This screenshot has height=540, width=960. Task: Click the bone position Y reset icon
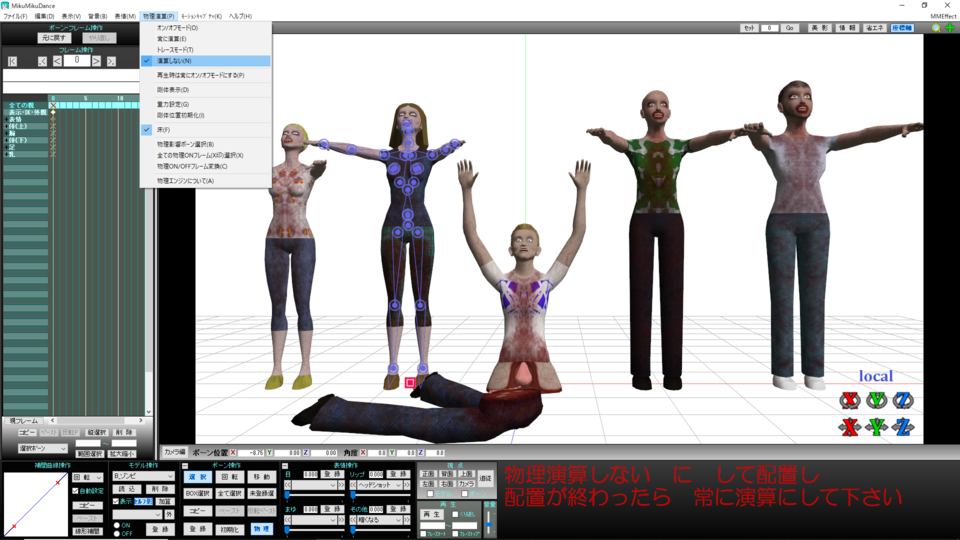tap(269, 453)
